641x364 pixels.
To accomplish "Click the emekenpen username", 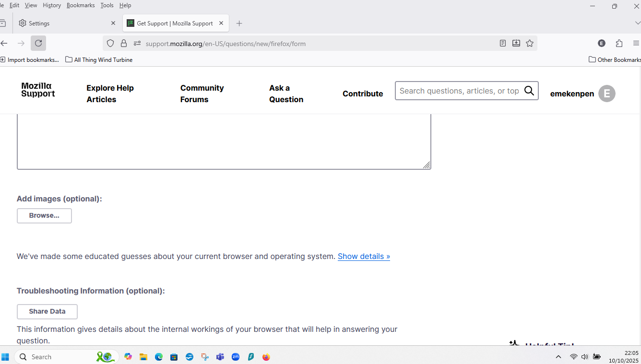I will [572, 94].
